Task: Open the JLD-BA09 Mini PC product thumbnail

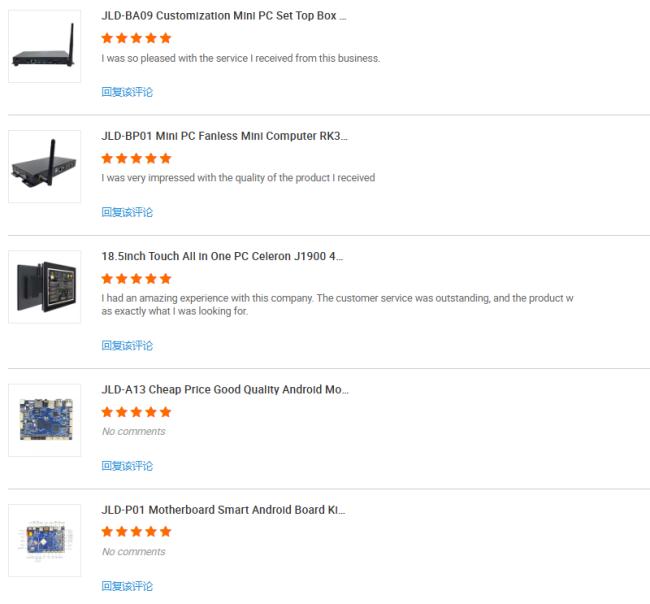Action: point(45,46)
